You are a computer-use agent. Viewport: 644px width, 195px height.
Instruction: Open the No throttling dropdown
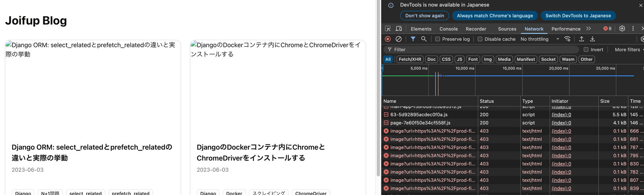[x=540, y=39]
